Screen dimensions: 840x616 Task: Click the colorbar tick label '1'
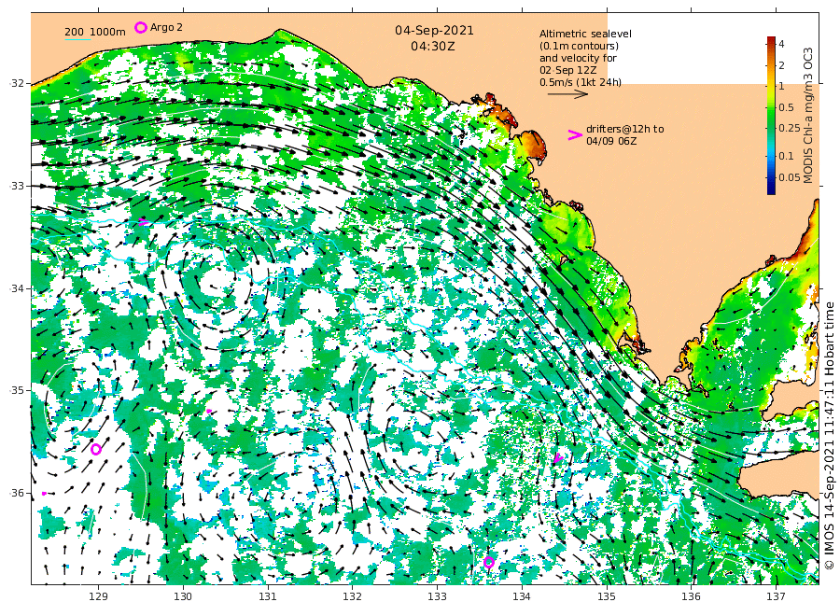coord(781,86)
